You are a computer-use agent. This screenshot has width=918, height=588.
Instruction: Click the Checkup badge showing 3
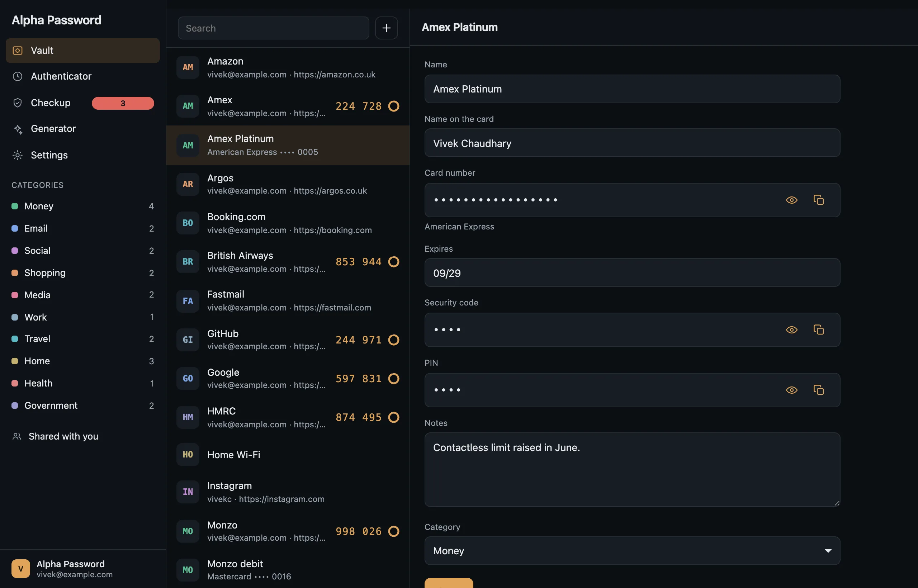coord(123,103)
